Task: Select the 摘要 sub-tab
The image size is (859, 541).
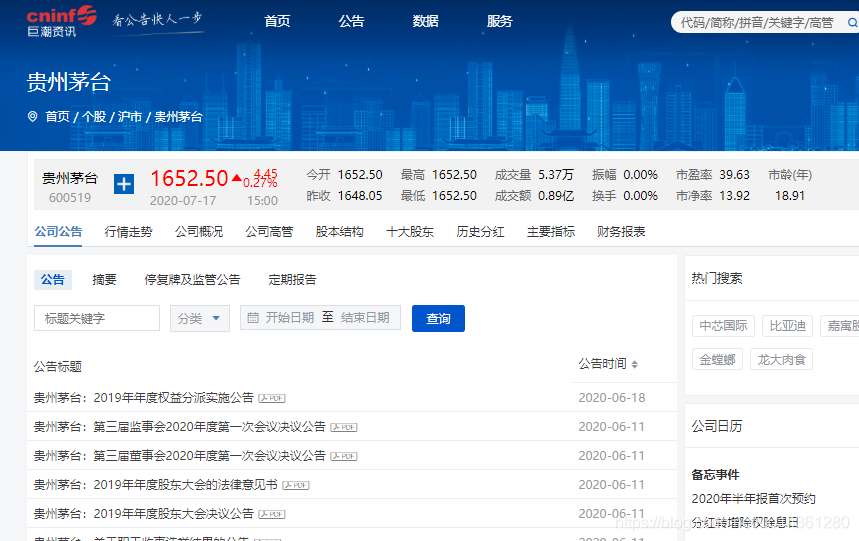Action: coord(104,280)
